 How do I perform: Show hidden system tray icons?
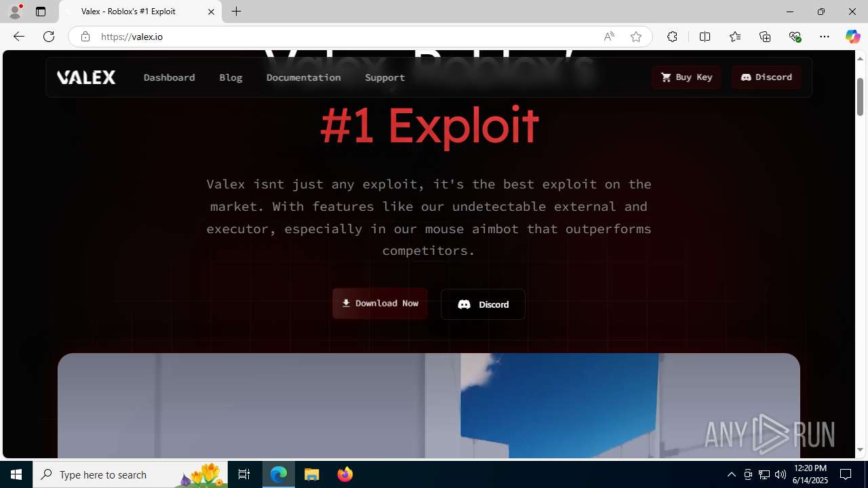(731, 474)
